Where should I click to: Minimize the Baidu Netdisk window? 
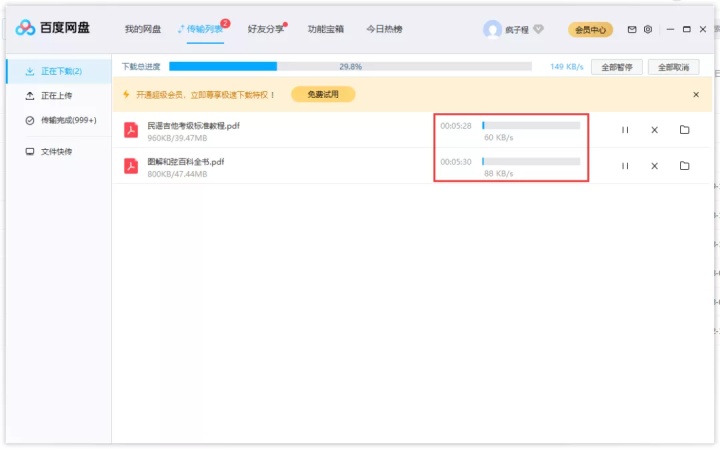(x=670, y=29)
